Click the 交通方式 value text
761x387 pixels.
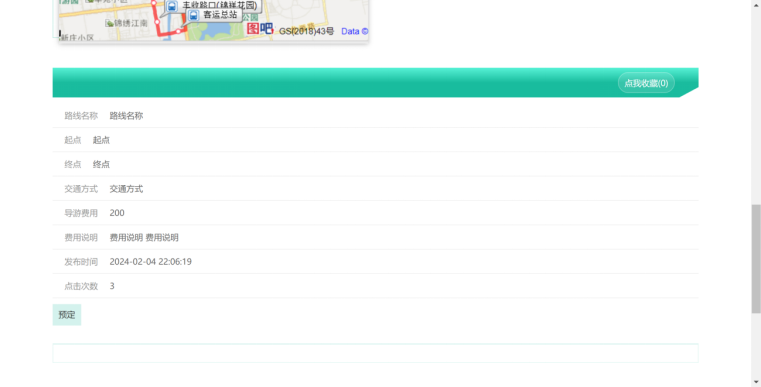point(126,188)
